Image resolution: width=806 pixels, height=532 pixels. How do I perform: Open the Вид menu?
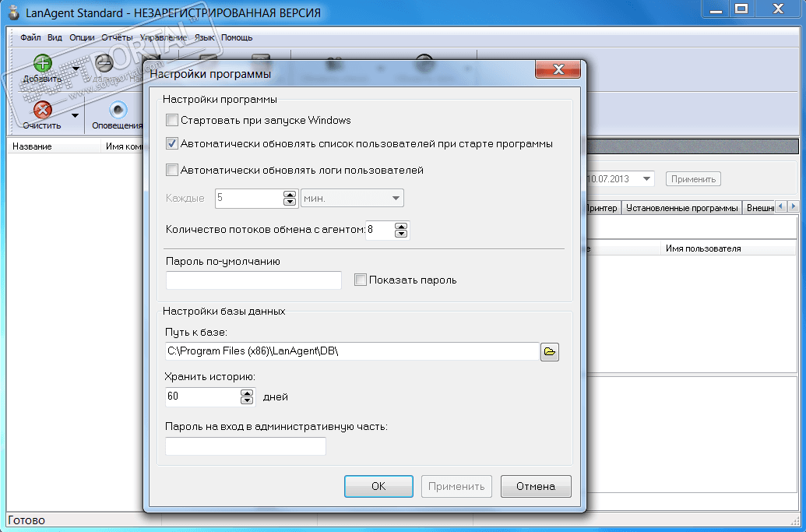click(x=55, y=37)
